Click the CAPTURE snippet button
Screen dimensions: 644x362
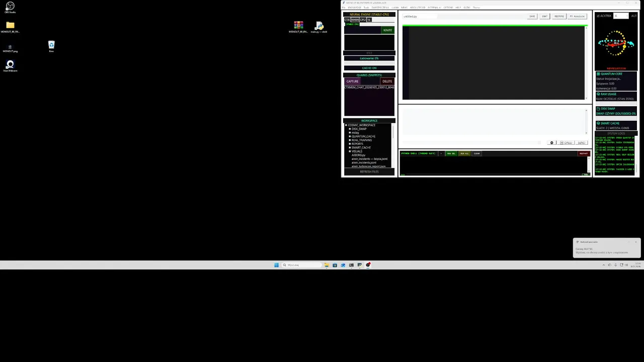click(353, 81)
